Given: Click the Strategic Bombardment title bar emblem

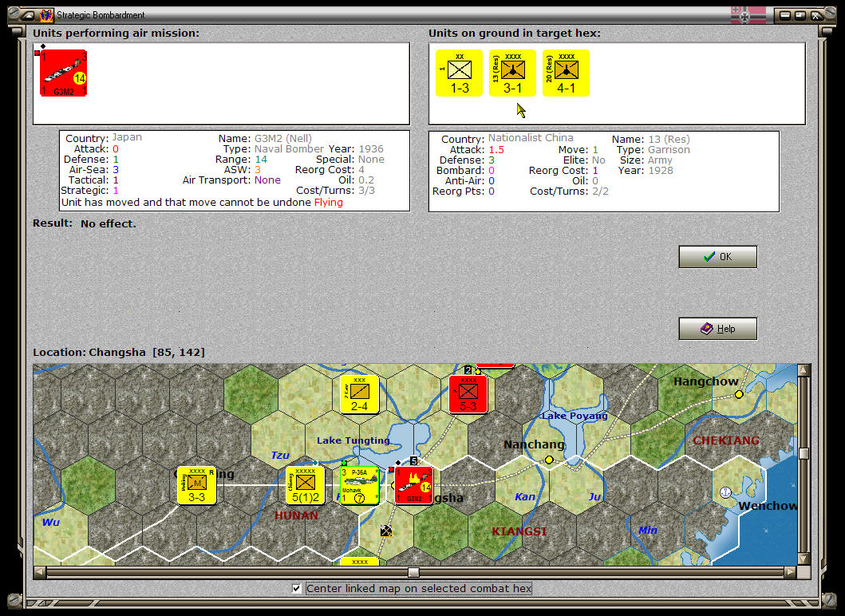Looking at the screenshot, I should 46,15.
